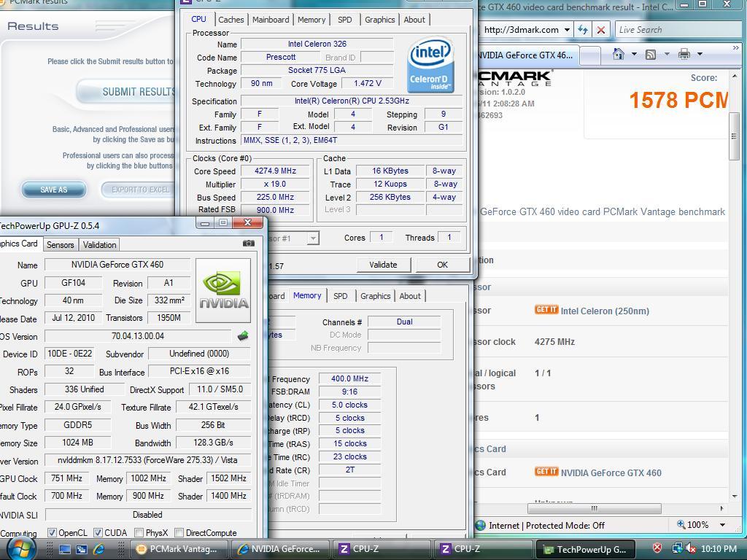
Task: Click the browser refresh arrows icon
Action: point(582,29)
